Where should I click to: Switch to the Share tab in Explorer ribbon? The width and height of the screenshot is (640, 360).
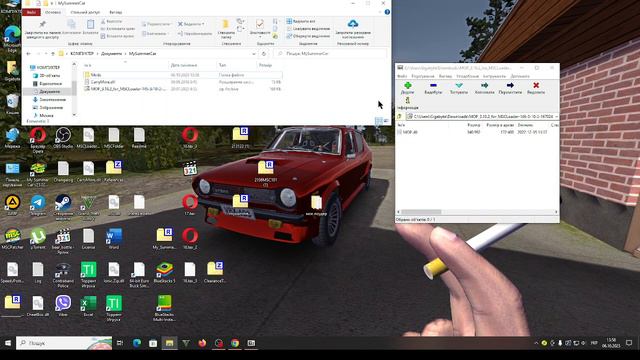pos(85,12)
